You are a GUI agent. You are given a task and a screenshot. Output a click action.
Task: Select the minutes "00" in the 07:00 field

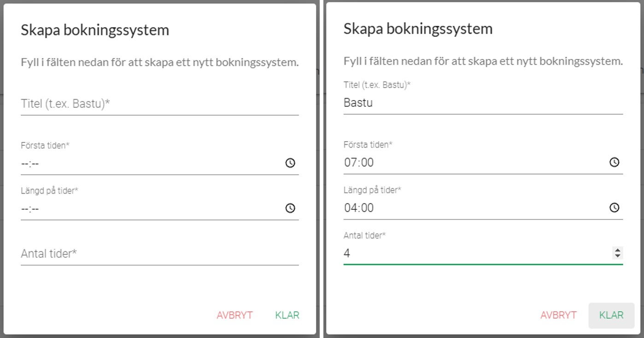coord(367,162)
